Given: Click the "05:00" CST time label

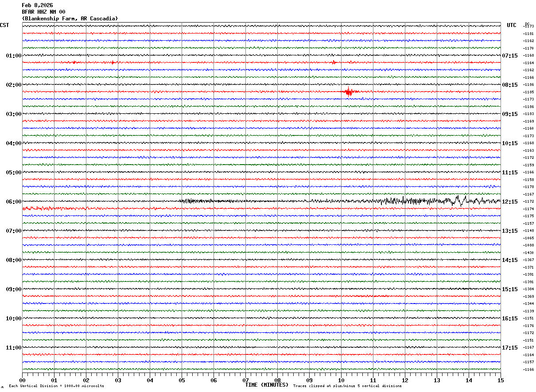Looking at the screenshot, I should pos(14,173).
